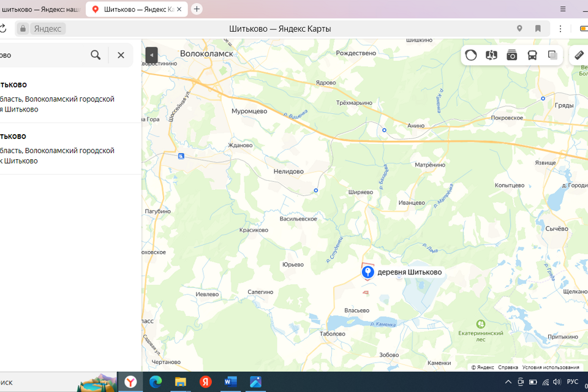Screen dimensions: 588x392
Task: Toggle public transport bus layer
Action: [532, 55]
